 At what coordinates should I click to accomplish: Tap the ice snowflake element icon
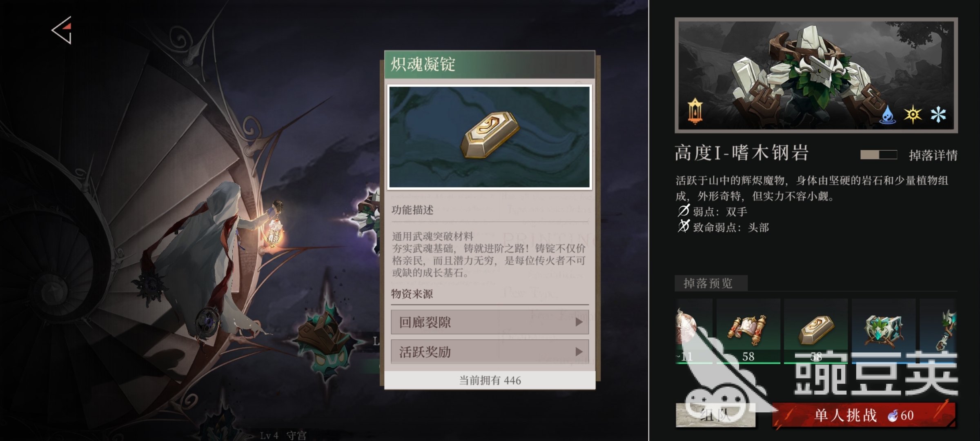[938, 114]
